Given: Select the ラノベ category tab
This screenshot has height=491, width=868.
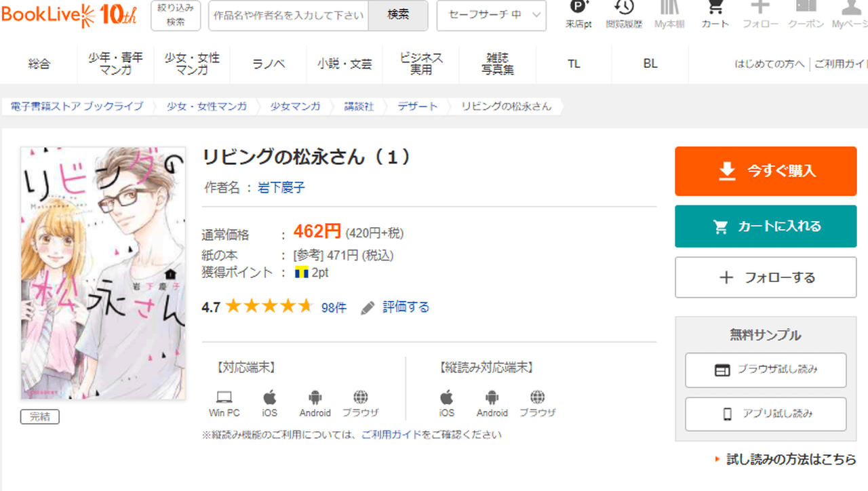Looking at the screenshot, I should pos(269,64).
